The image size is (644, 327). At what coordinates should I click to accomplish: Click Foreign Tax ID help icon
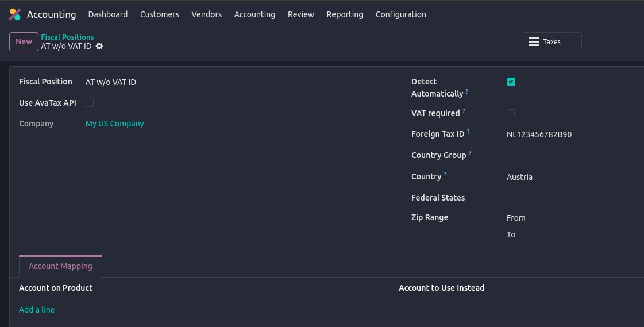[468, 132]
